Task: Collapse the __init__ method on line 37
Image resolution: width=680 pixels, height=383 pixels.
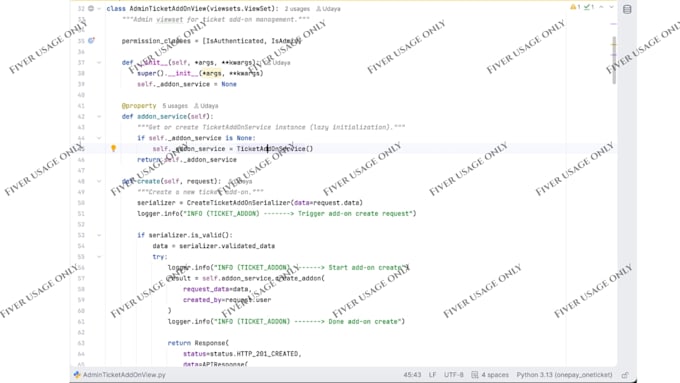Action: pos(99,62)
